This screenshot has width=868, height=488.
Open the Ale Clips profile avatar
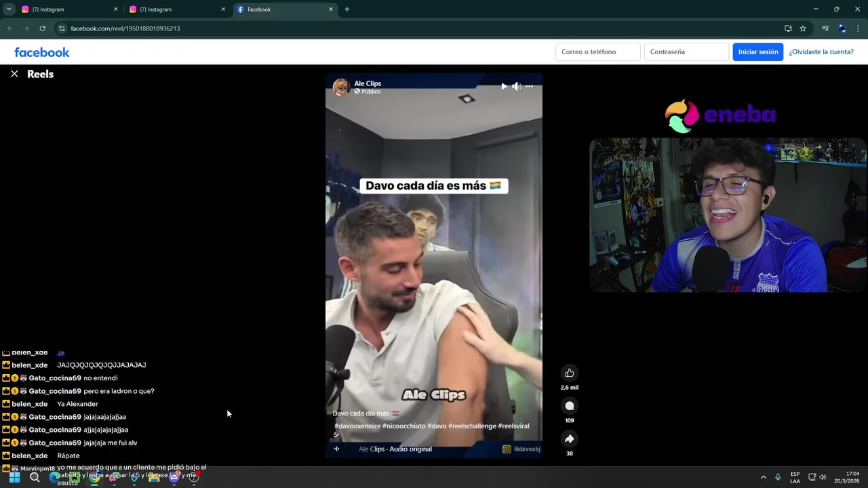tap(340, 87)
